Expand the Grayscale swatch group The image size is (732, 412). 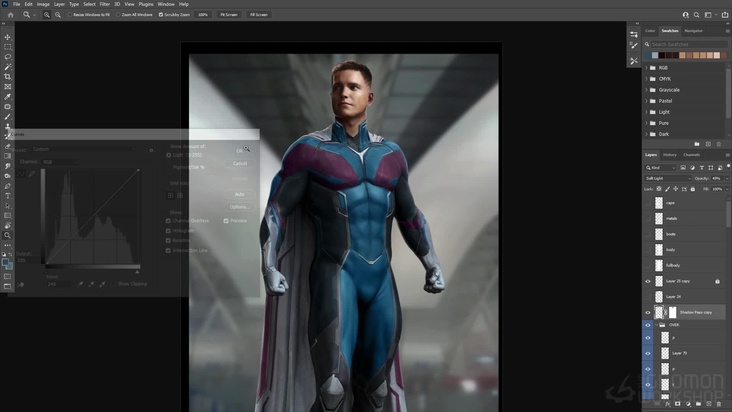[x=647, y=90]
